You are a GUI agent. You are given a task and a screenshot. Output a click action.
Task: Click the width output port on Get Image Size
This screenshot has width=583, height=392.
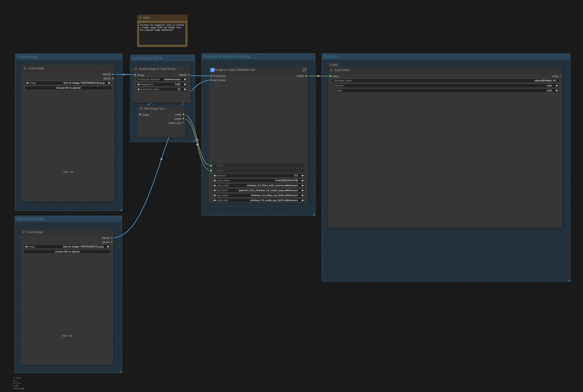point(184,115)
